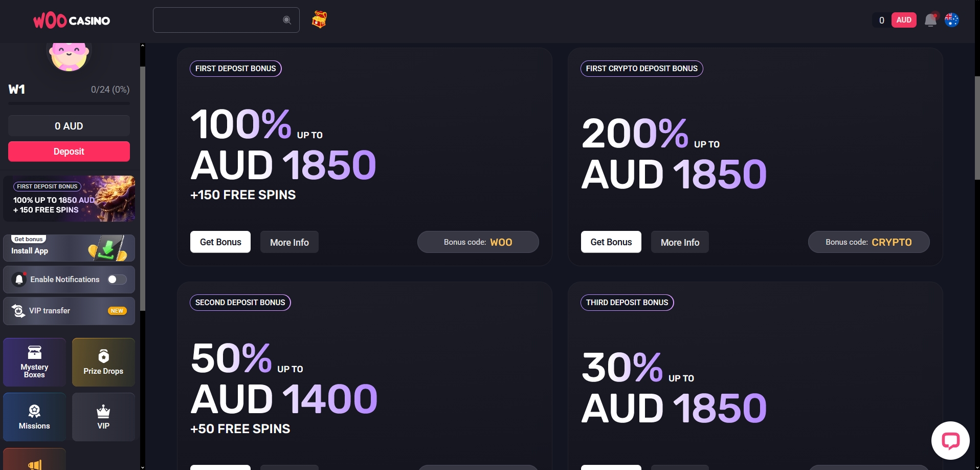
Task: Click the sidebar scroll-down arrow
Action: 142,466
